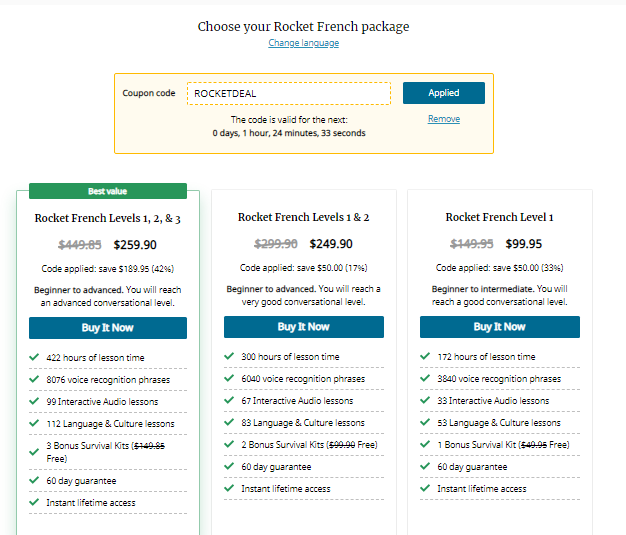Click checkmark beside 172 hours of lesson time
This screenshot has height=535, width=626.
(426, 356)
